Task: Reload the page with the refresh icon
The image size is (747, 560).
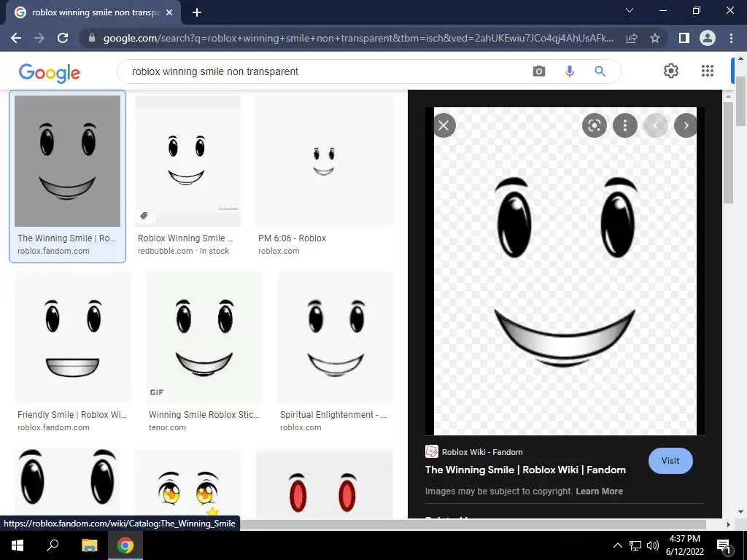Action: pyautogui.click(x=63, y=38)
